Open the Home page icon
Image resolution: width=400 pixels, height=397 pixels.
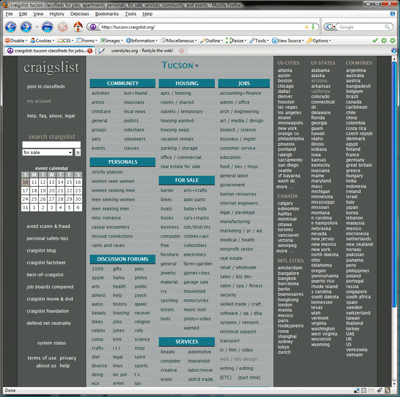tap(78, 26)
